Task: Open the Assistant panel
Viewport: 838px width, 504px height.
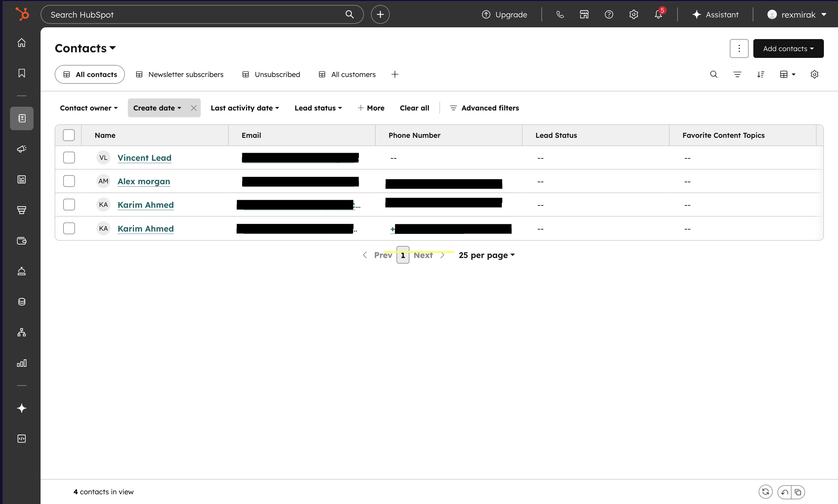Action: (x=715, y=14)
